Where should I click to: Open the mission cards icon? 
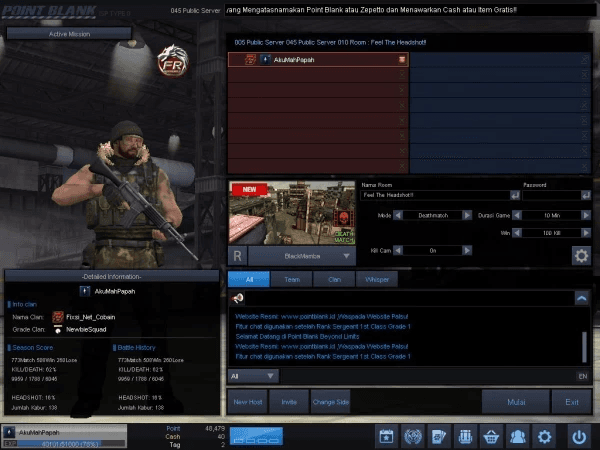439,436
